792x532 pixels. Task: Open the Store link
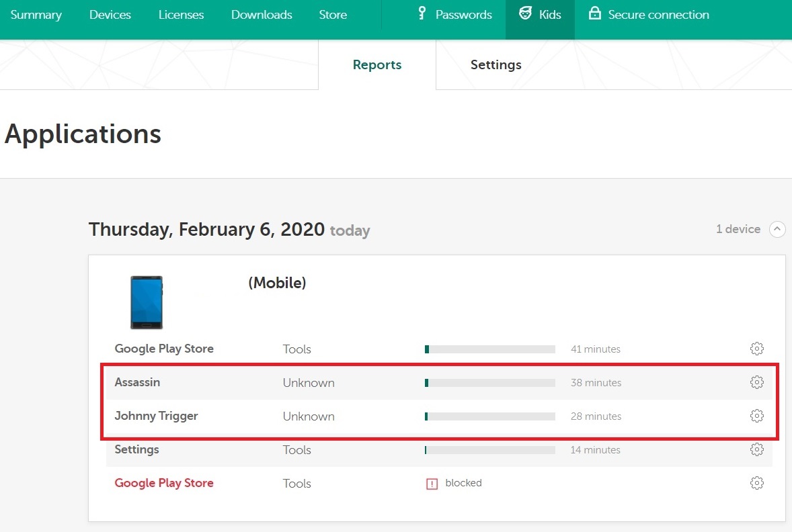pos(333,15)
